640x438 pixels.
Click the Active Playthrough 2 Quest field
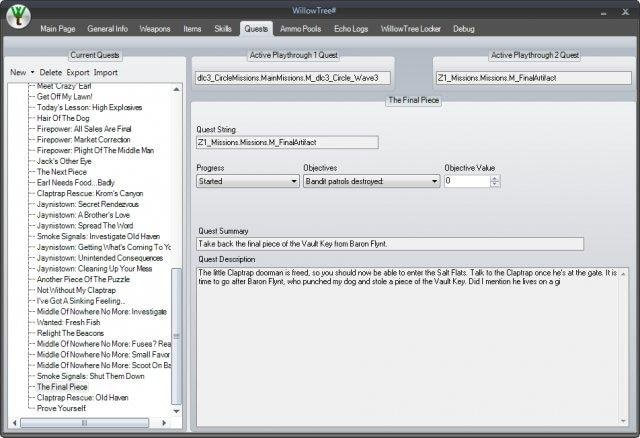[533, 78]
